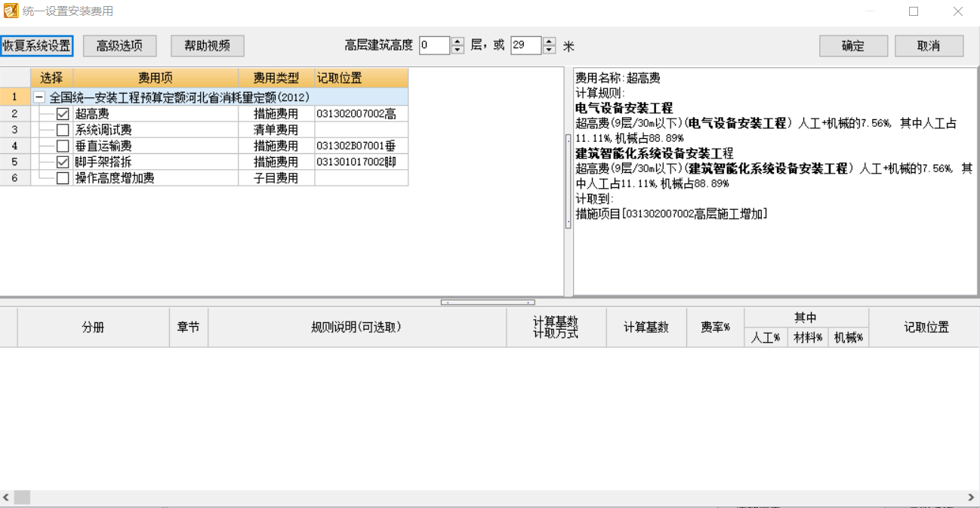
Task: Increase the meters height stepper
Action: pos(549,41)
